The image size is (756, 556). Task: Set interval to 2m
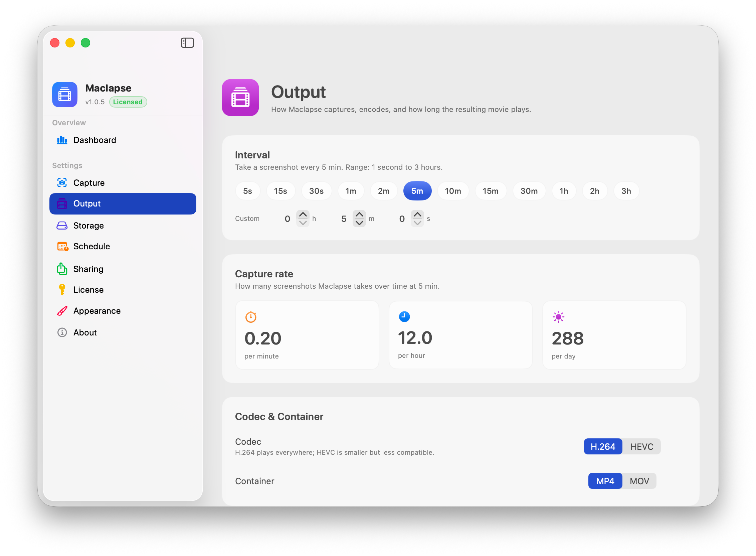tap(383, 191)
